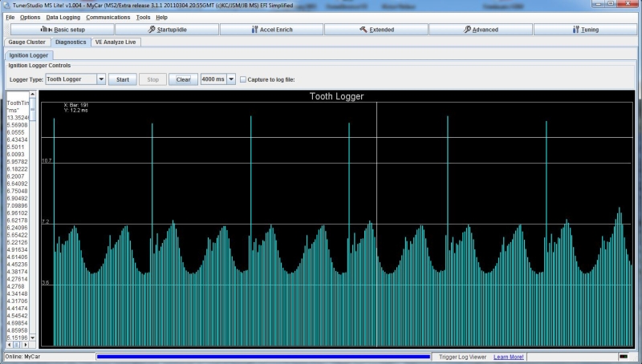
Task: Open the Accel Enrich settings
Action: (271, 30)
